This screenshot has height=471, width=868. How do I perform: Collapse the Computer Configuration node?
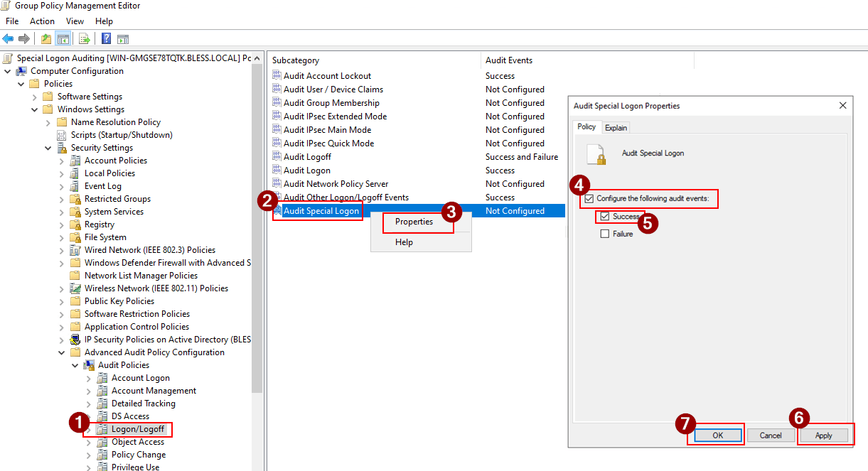tap(8, 71)
